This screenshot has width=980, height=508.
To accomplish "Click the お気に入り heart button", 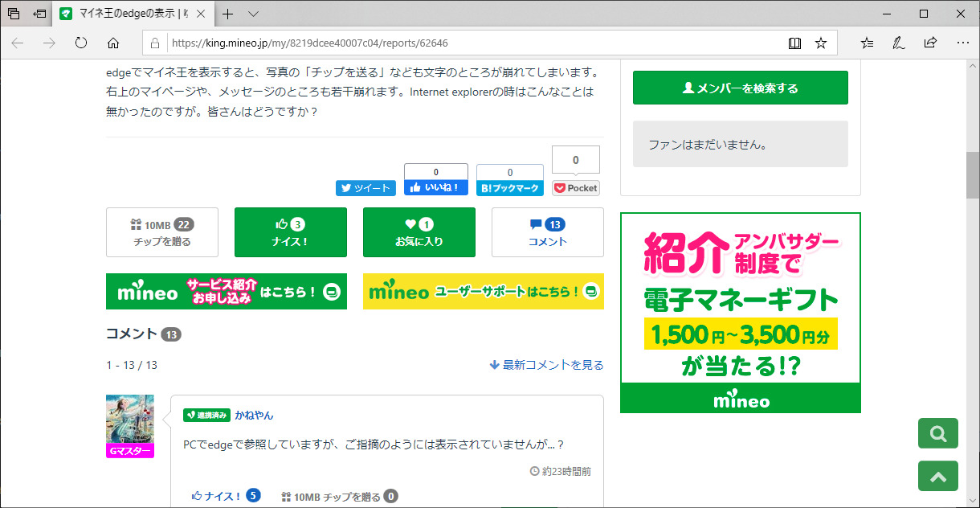I will tap(419, 232).
